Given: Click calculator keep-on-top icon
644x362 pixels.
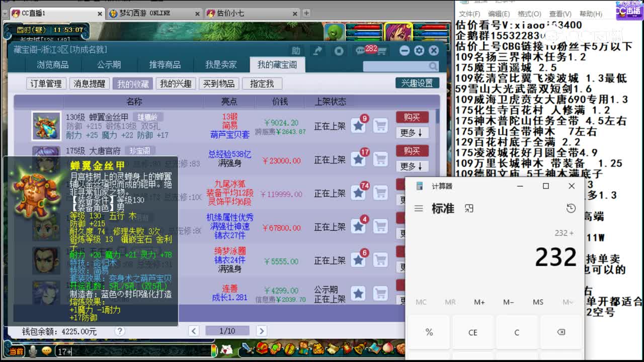Looking at the screenshot, I should pyautogui.click(x=469, y=208).
